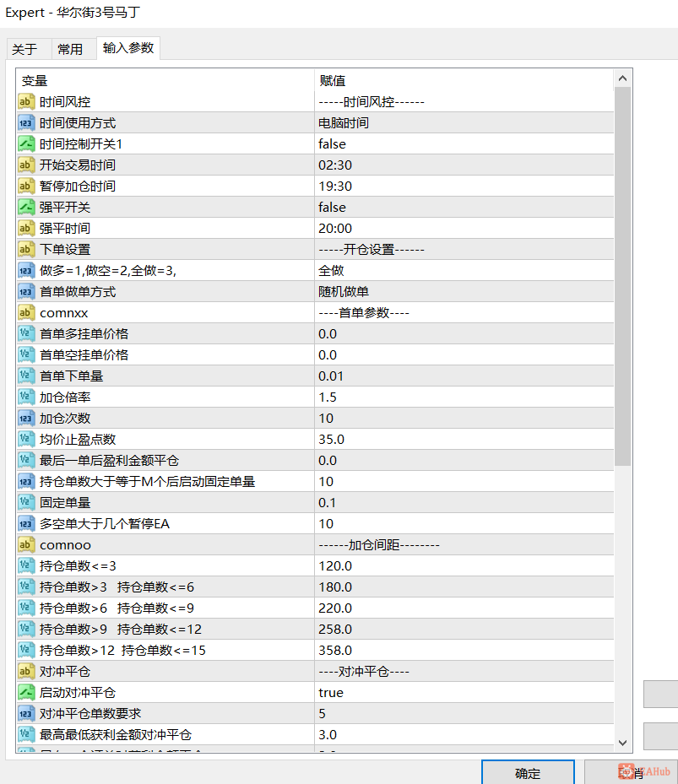Click the string icon beside comnoo
This screenshot has height=784, width=678.
coord(26,544)
